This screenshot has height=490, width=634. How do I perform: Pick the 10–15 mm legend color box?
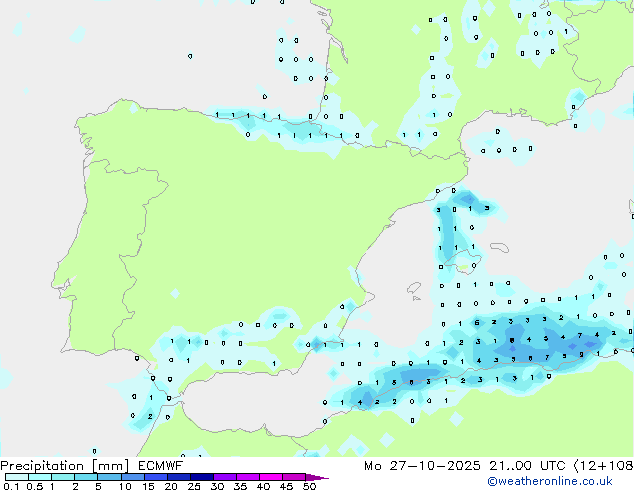(x=132, y=477)
